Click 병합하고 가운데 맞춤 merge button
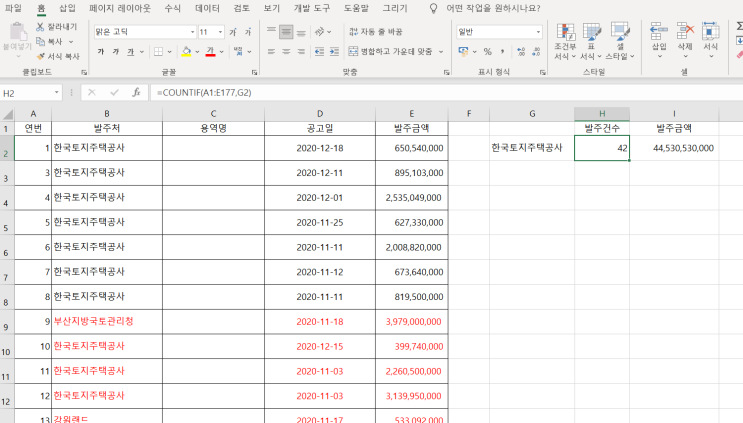Screen dimensions: 743x423 (390, 52)
